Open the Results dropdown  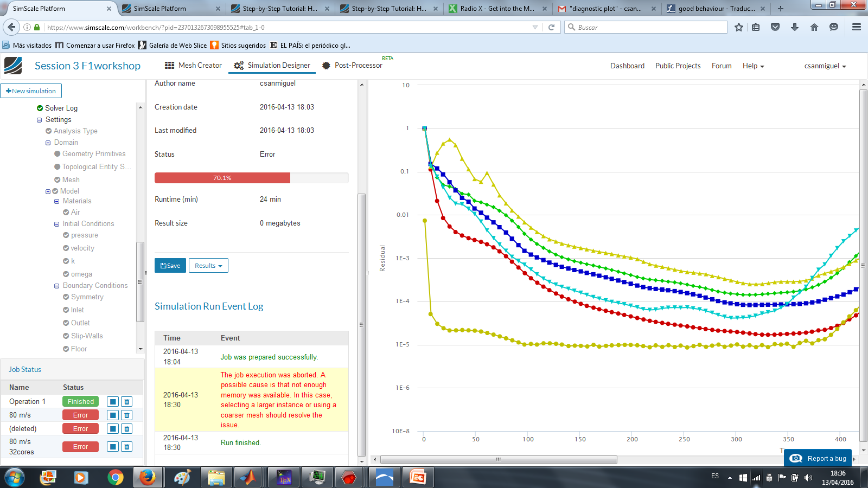click(208, 266)
